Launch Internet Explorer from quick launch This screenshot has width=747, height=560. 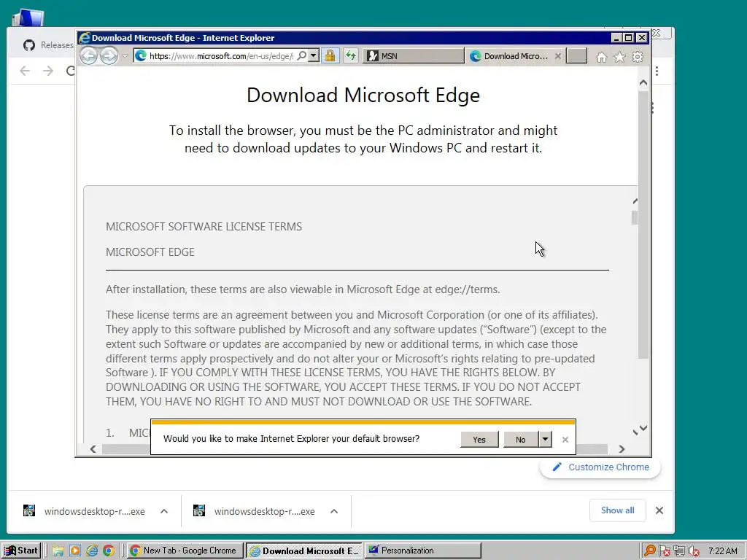coord(92,551)
